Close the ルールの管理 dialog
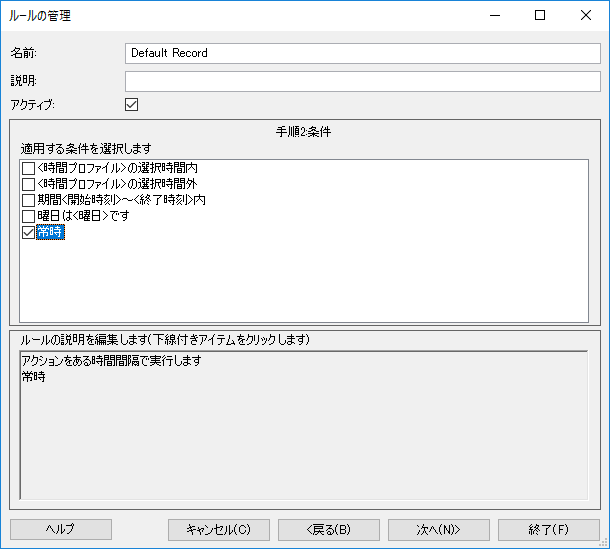This screenshot has width=610, height=549. click(586, 16)
